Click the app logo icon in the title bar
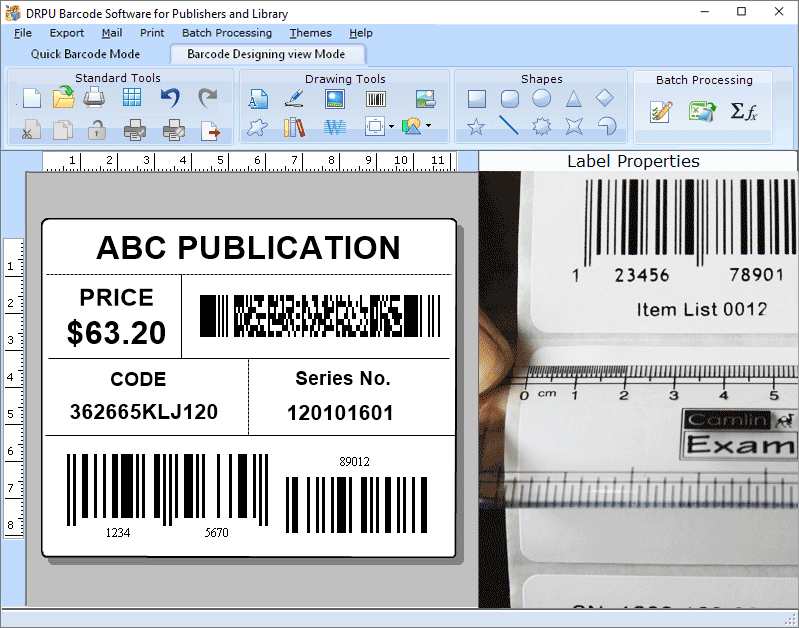Screen dimensions: 799x628 pos(12,13)
